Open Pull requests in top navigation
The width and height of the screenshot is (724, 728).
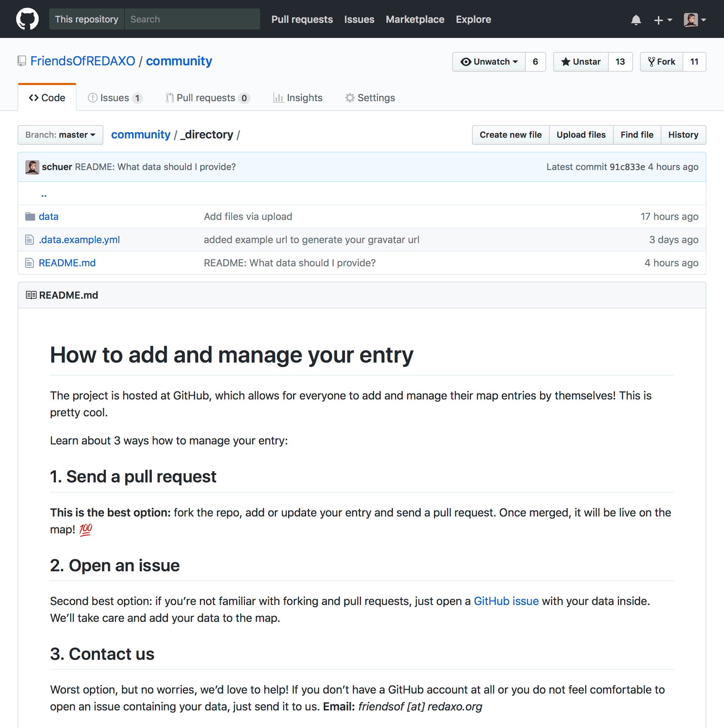[x=302, y=19]
